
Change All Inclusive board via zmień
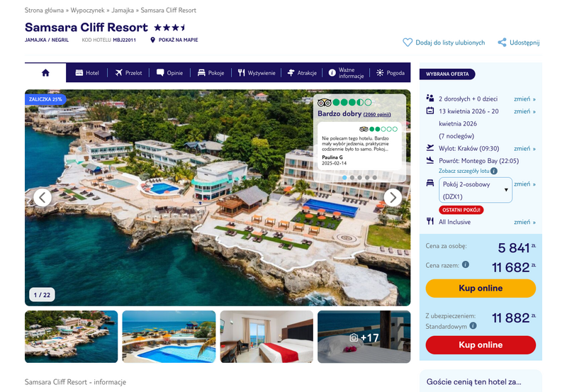click(524, 222)
